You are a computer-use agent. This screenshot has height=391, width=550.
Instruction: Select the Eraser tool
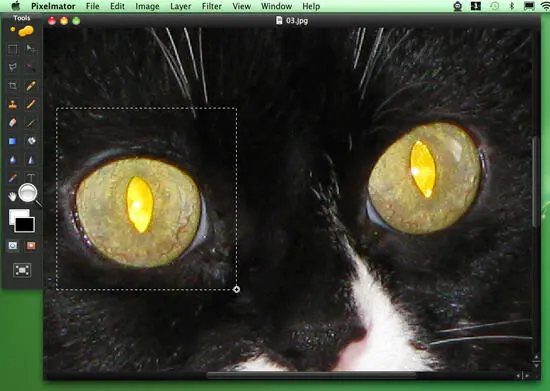13,123
